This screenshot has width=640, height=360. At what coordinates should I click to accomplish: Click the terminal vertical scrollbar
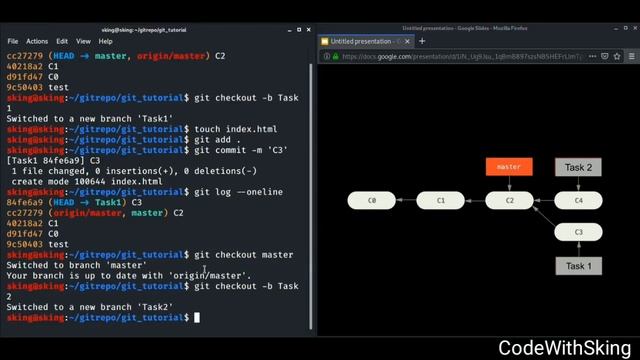tap(311, 196)
